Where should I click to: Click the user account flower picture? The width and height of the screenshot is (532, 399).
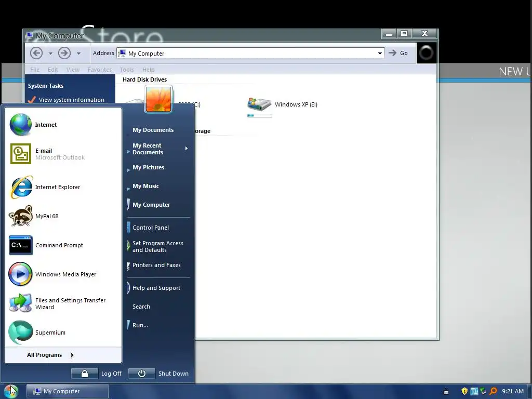pos(158,99)
